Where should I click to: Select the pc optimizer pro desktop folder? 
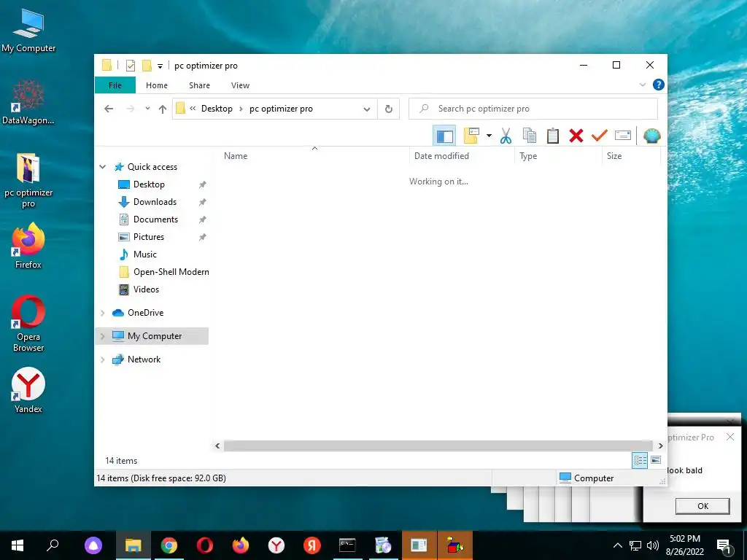[28, 181]
